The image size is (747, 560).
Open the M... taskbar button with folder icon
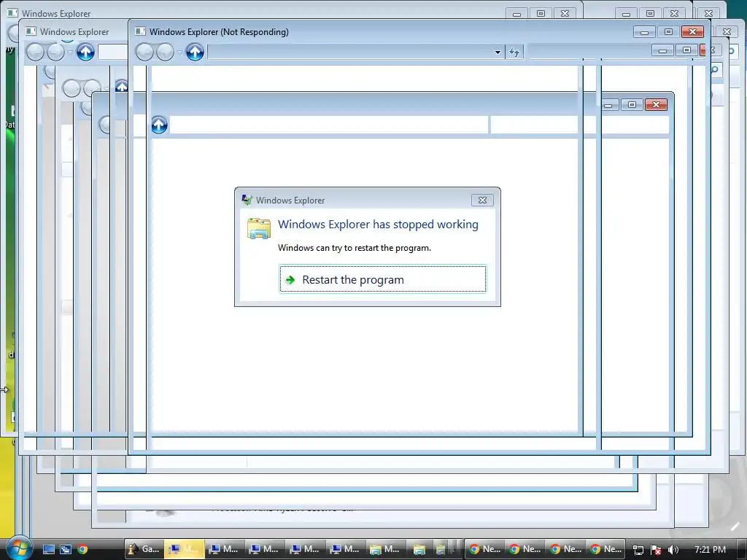[386, 549]
